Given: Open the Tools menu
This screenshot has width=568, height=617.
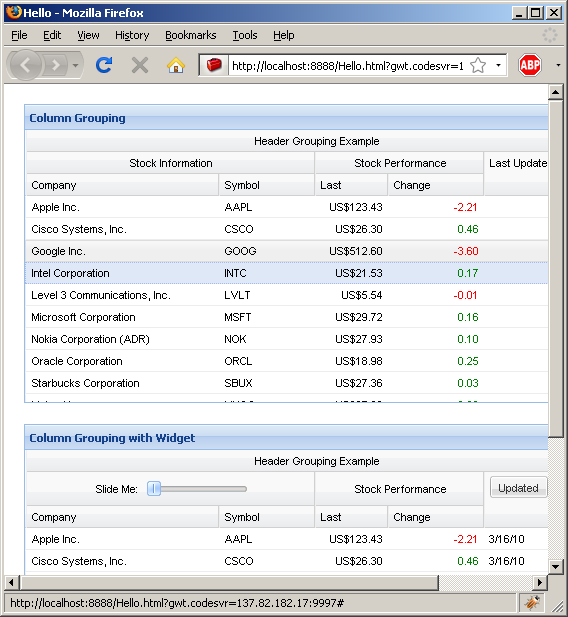Looking at the screenshot, I should (244, 35).
